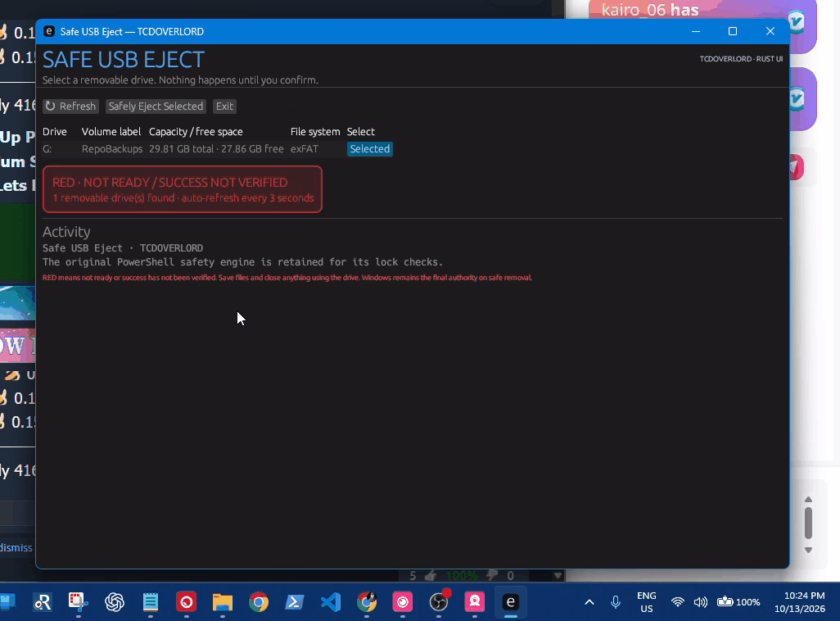Click the 'original PowerShell safety engine' log line
Viewport: 840px width, 621px height.
click(x=242, y=261)
